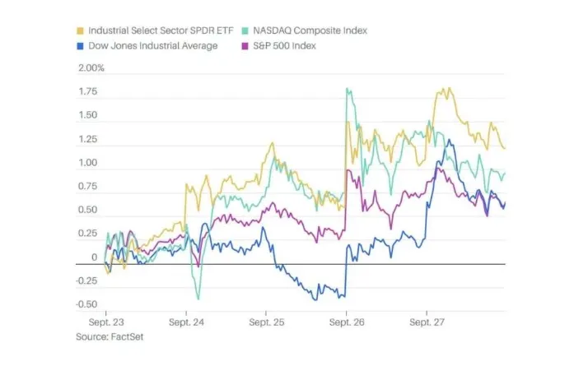Select the Sept. 26 date label
The height and width of the screenshot is (366, 588).
tap(347, 313)
